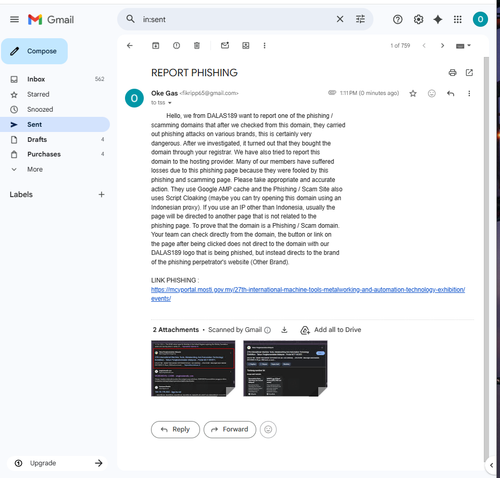The width and height of the screenshot is (500, 478).
Task: Open the Gemini sparkle icon
Action: pyautogui.click(x=438, y=20)
